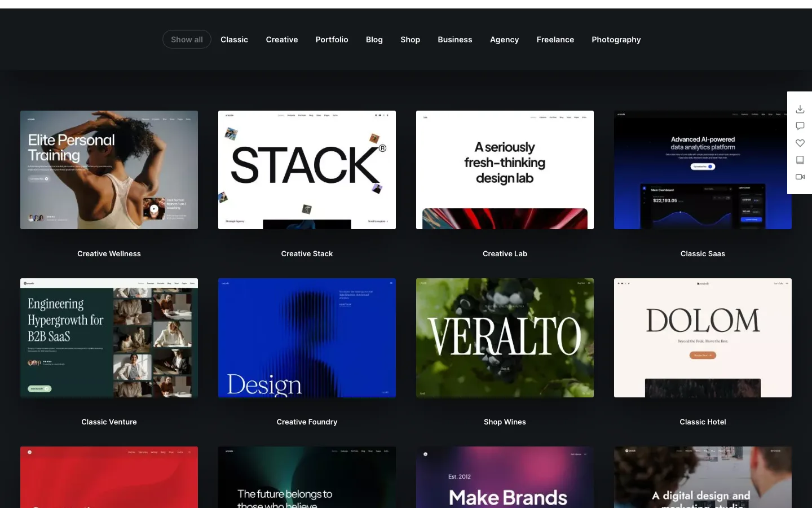The image size is (812, 508).
Task: Click the Classic Hotel title link
Action: pyautogui.click(x=703, y=422)
